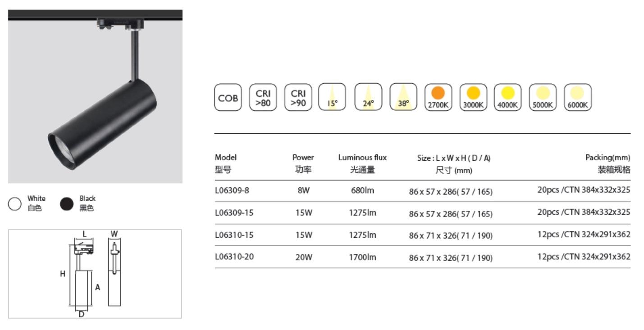Choose the 15° beam angle icon
Screen dimensions: 644x330
(x=332, y=97)
